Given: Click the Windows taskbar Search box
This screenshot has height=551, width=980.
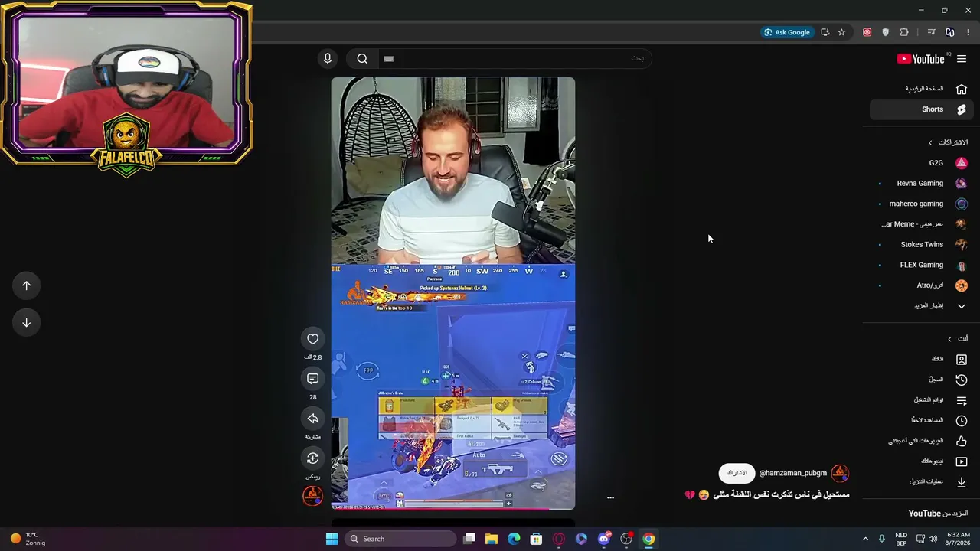Looking at the screenshot, I should point(400,539).
